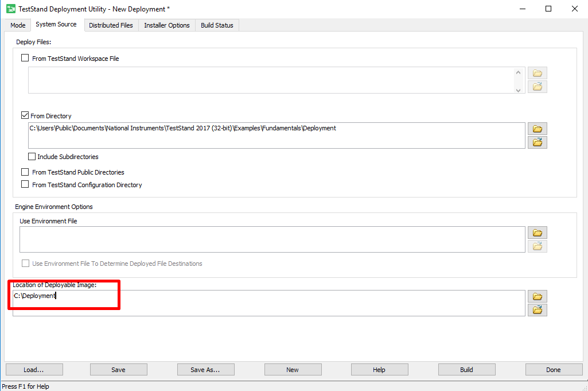Click the folder-with-arrow icon beside the Deployable Image location
The height and width of the screenshot is (391, 588).
[538, 310]
